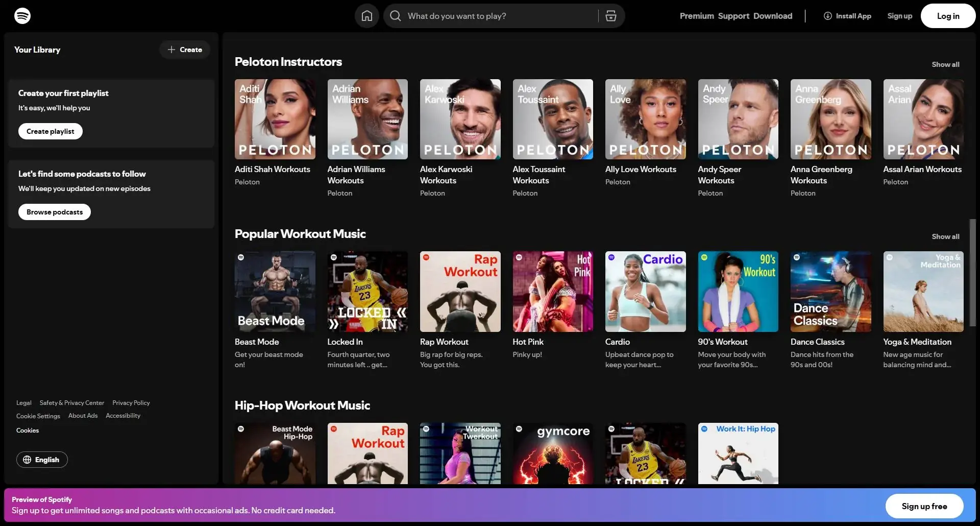Viewport: 980px width, 526px height.
Task: Click the main content vertical scrollbar
Action: click(x=973, y=273)
